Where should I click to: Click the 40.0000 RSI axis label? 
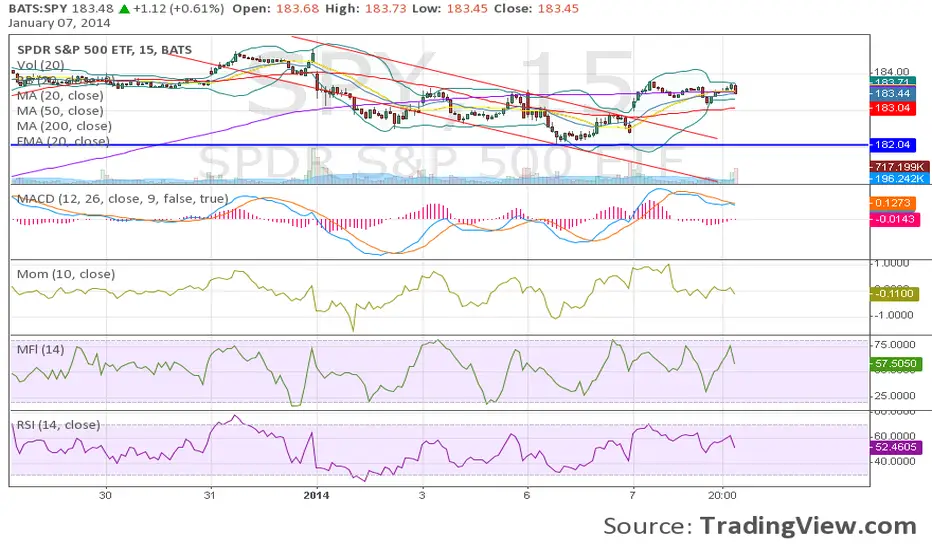[894, 461]
